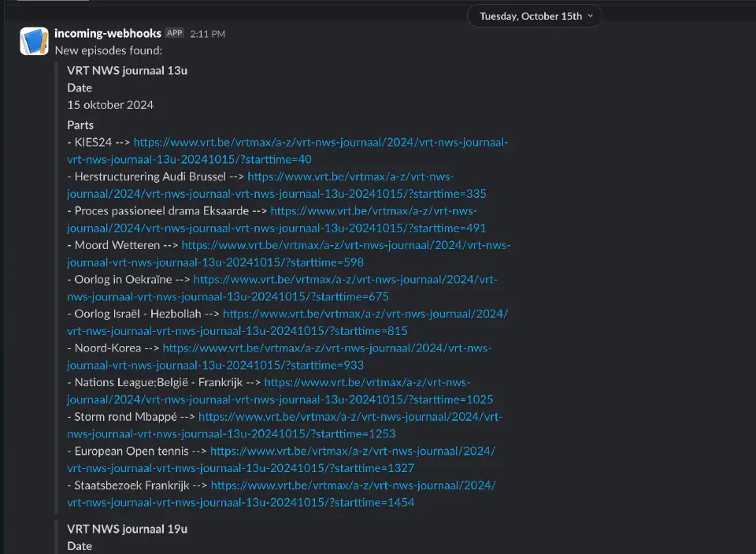Open the Oorlog in Oekraïne link
756x554 pixels.
click(283, 288)
